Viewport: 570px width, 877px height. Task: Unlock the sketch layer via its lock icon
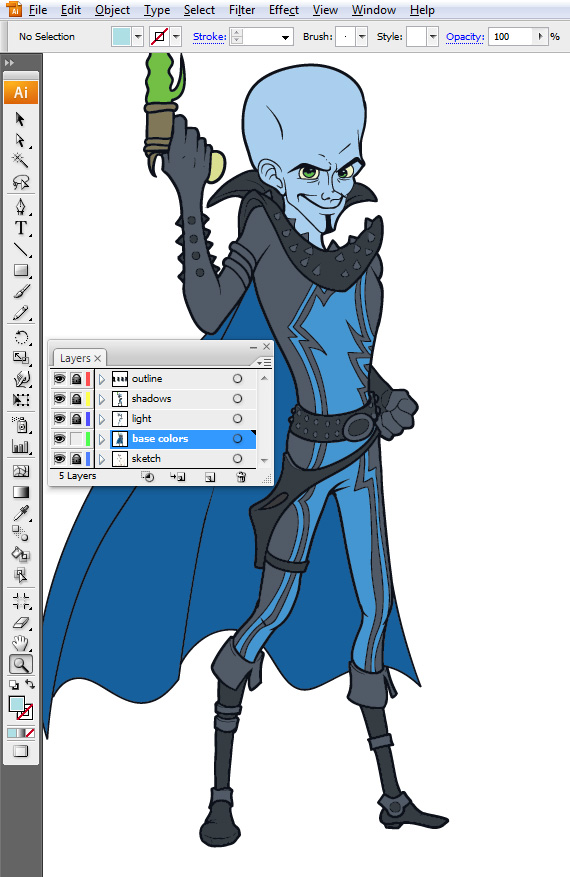(76, 459)
